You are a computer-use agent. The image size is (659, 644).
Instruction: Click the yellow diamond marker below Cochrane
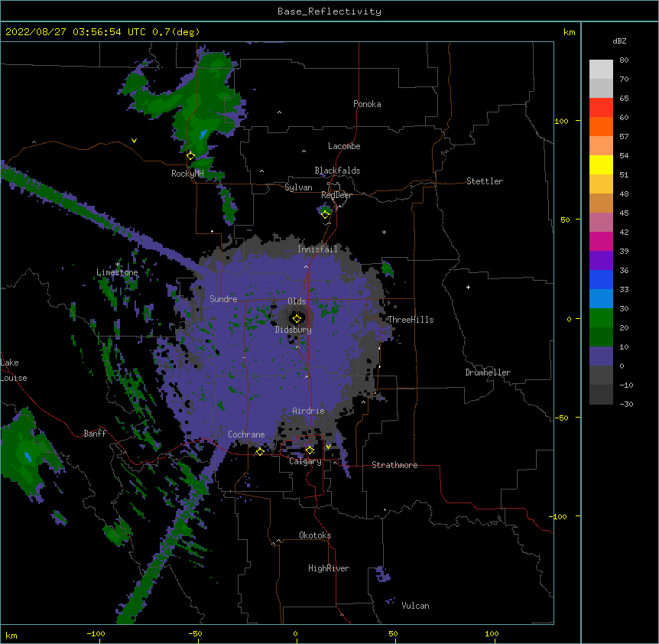pyautogui.click(x=260, y=451)
